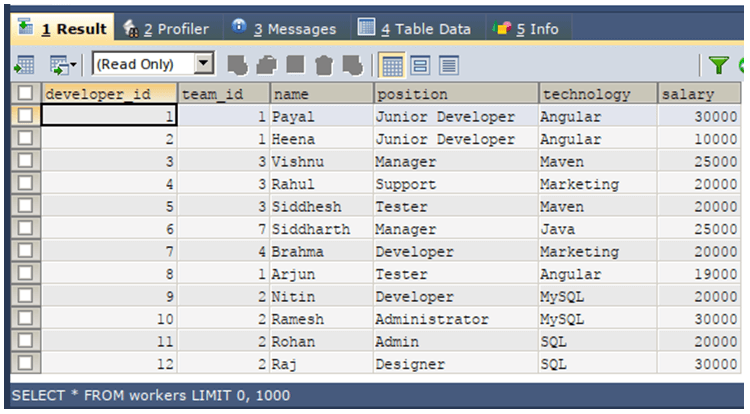This screenshot has height=414, width=750.
Task: Select the 'Designer' position cell
Action: click(456, 363)
